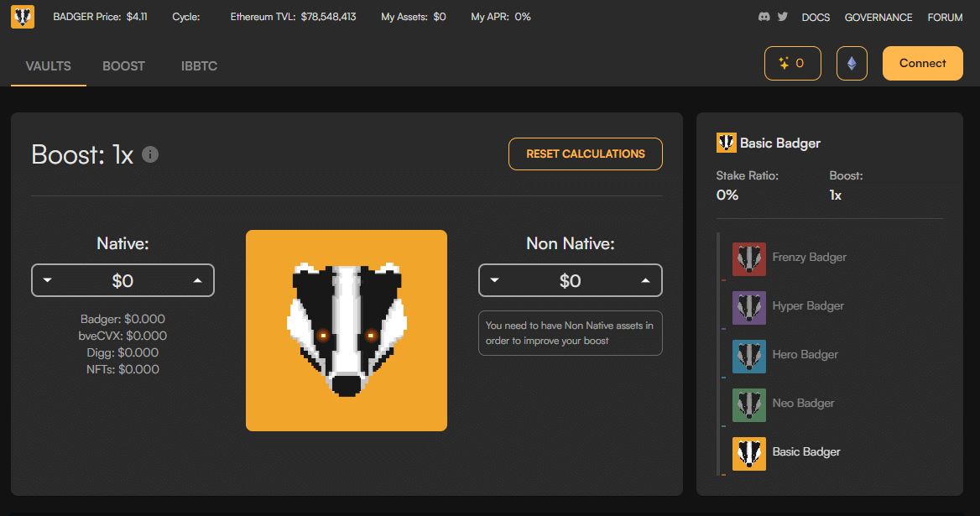Select the Hero Badger rank icon
Screen dimensions: 980x516
748,356
